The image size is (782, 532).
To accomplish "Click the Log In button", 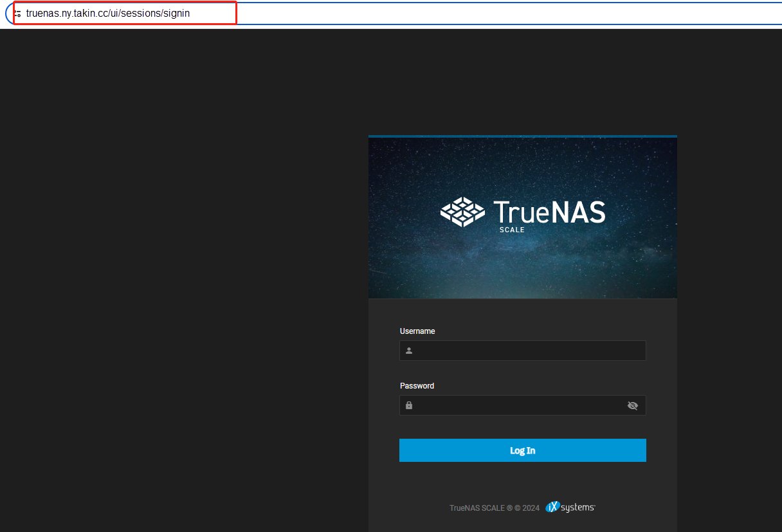I will [x=523, y=450].
